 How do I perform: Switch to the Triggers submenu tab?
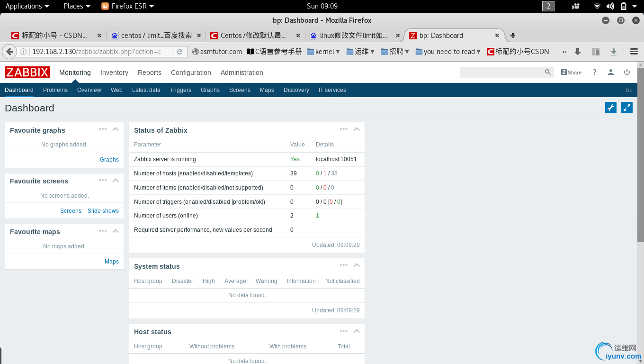pyautogui.click(x=180, y=90)
